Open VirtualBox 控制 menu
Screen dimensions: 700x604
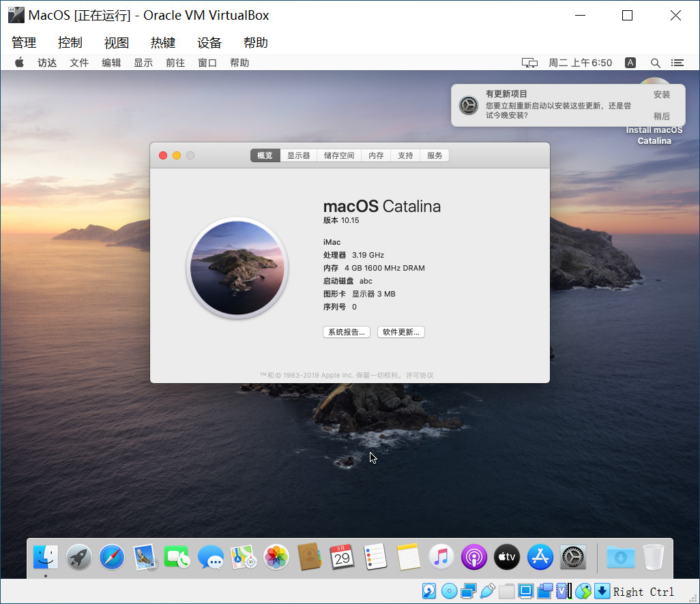pyautogui.click(x=70, y=42)
